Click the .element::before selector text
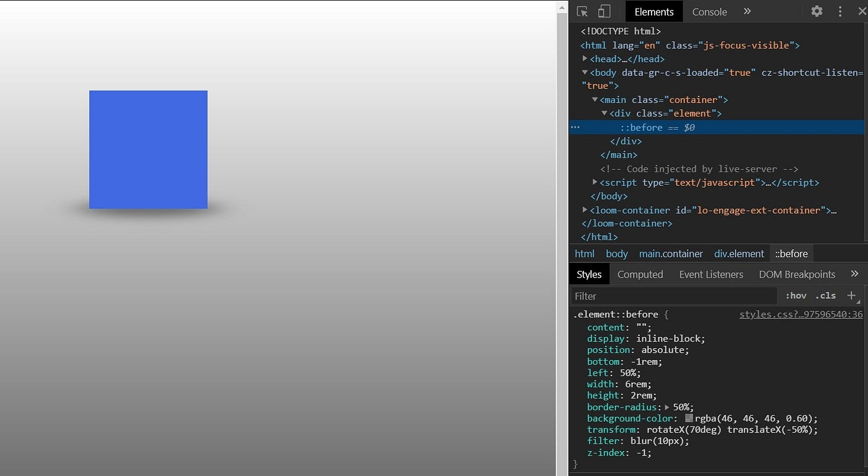868x476 pixels. click(616, 314)
